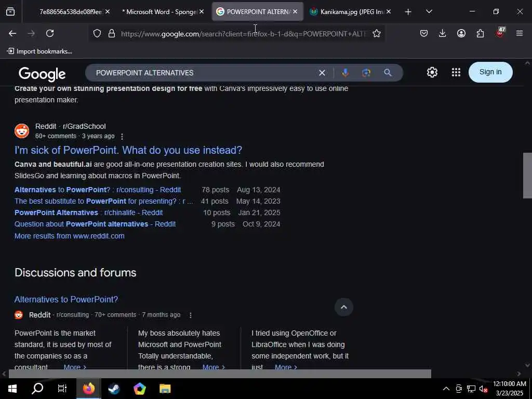List all tabs dropdown arrow
The width and height of the screenshot is (532, 399).
pyautogui.click(x=429, y=11)
